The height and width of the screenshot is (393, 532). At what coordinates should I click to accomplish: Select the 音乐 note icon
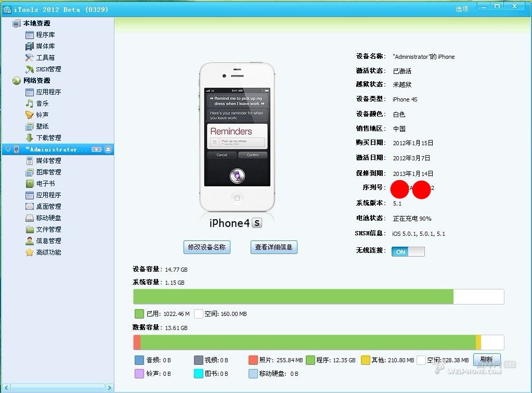coord(30,104)
